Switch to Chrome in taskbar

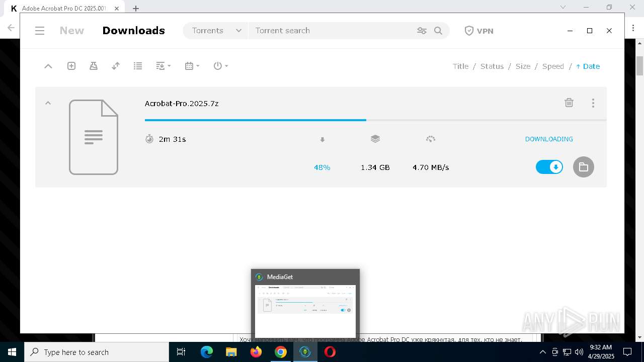tap(281, 352)
